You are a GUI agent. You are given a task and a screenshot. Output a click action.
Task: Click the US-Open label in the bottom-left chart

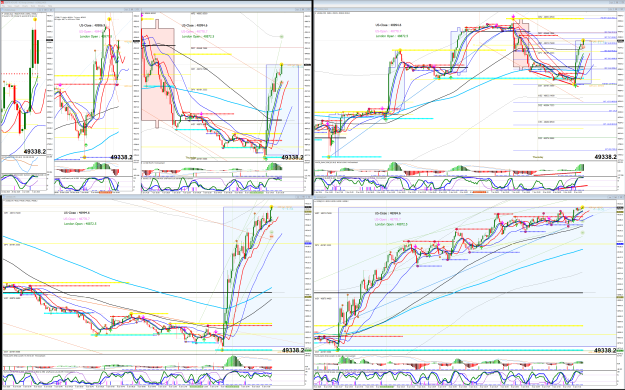click(x=77, y=219)
